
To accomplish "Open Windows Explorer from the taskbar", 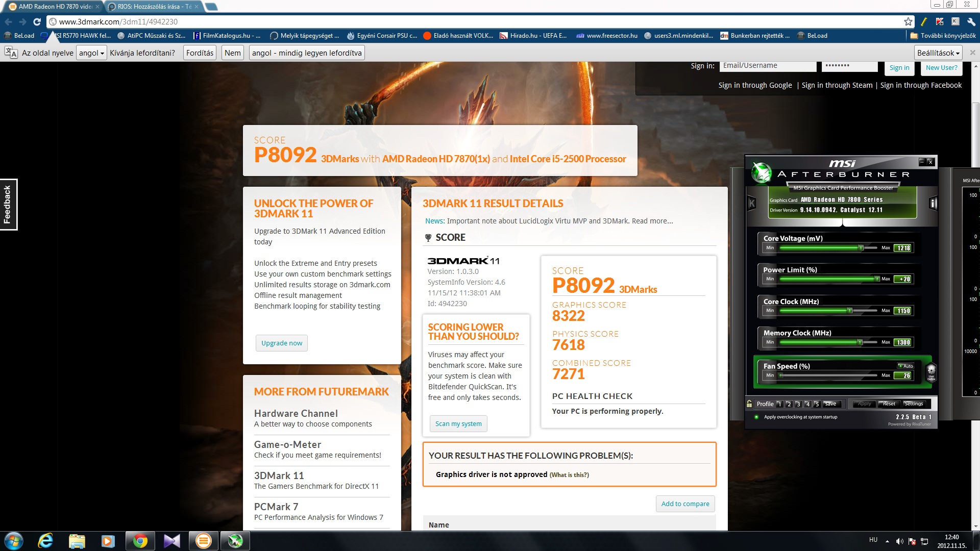I will pyautogui.click(x=77, y=541).
